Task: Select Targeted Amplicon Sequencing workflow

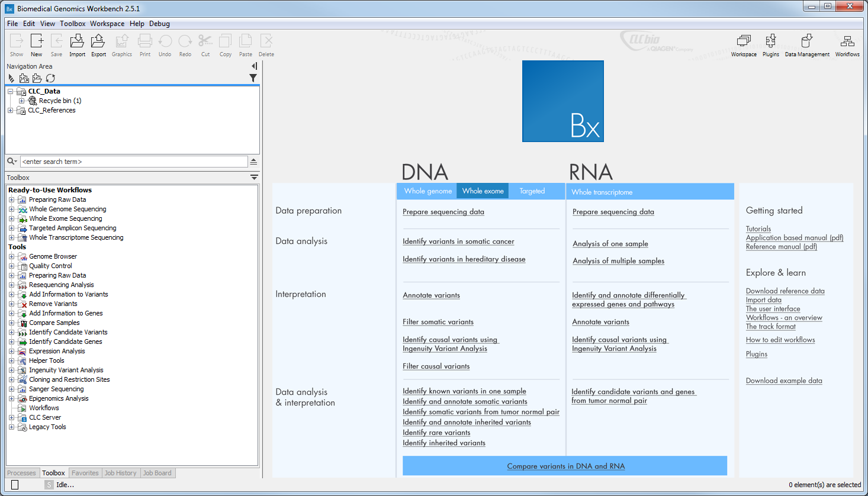Action: coord(73,228)
